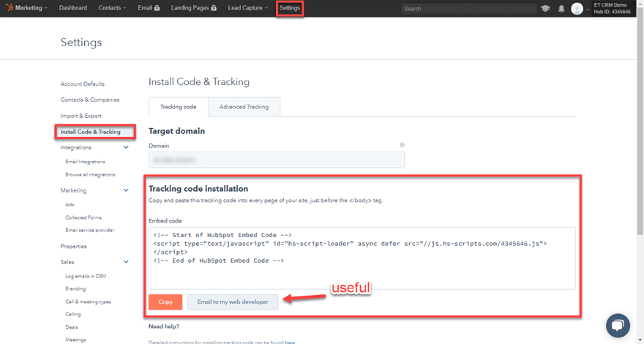Open the locked Landing Pages menu
Screen dimensions: 644x344
[x=193, y=8]
